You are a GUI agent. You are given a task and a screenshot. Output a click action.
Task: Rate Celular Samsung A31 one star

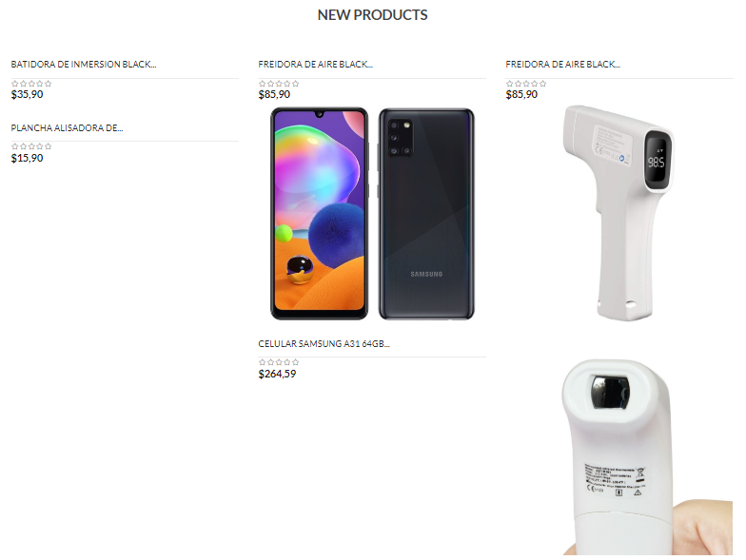pos(263,362)
